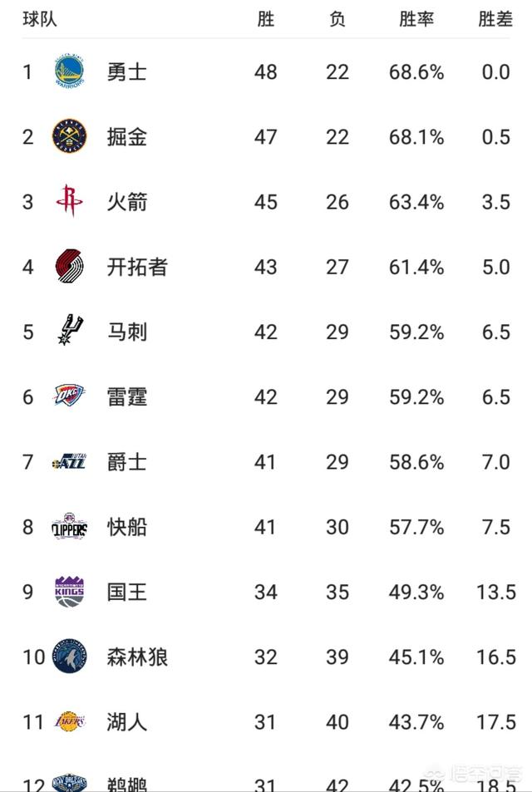This screenshot has width=532, height=792.
Task: Click the 胜率 column header
Action: pyautogui.click(x=416, y=19)
